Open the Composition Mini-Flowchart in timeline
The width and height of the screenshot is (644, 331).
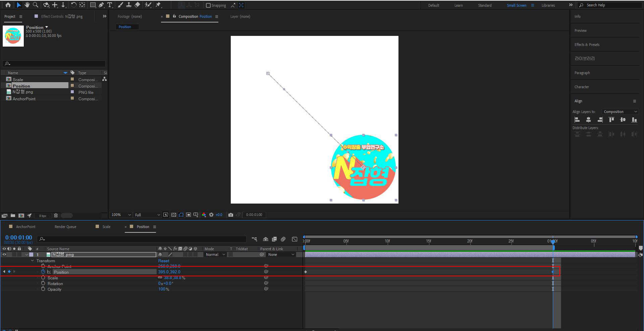(x=254, y=239)
